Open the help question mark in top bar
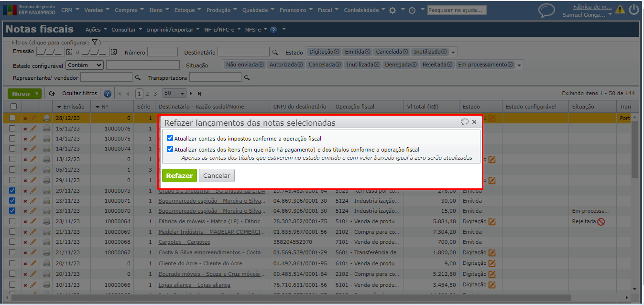This screenshot has height=305, width=644. (x=412, y=10)
